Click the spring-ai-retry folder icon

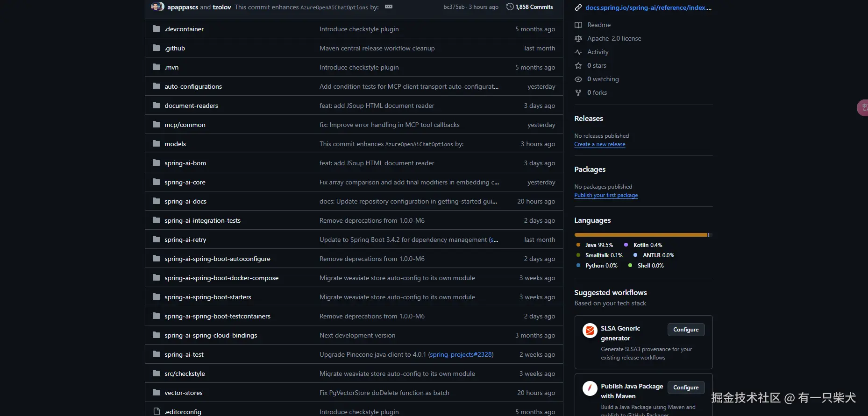(x=157, y=240)
